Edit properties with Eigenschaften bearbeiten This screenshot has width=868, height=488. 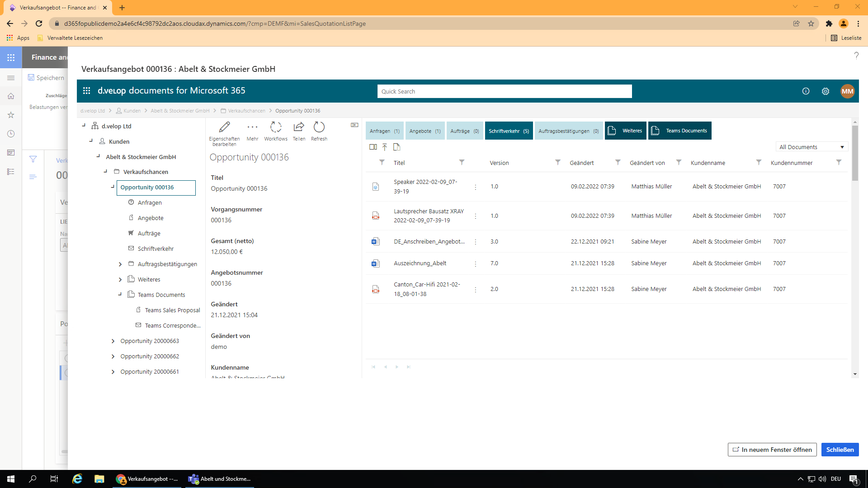[x=224, y=134]
